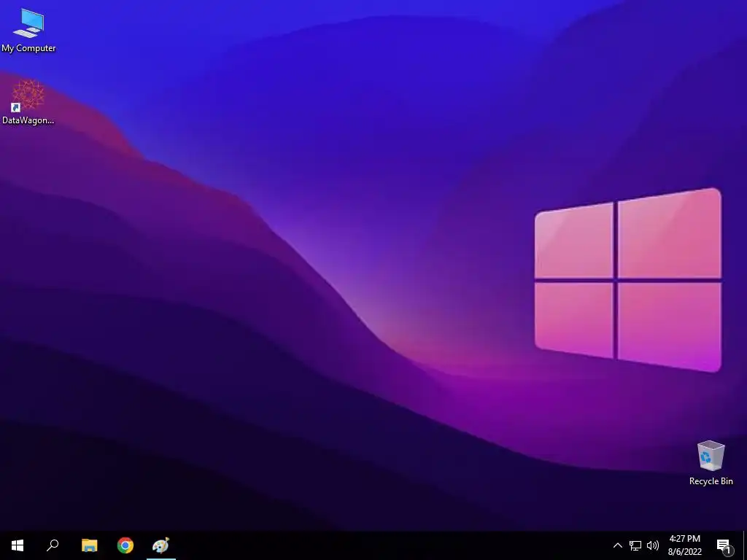Click the Show desktop sliver button
Image resolution: width=747 pixels, height=560 pixels.
click(x=745, y=545)
